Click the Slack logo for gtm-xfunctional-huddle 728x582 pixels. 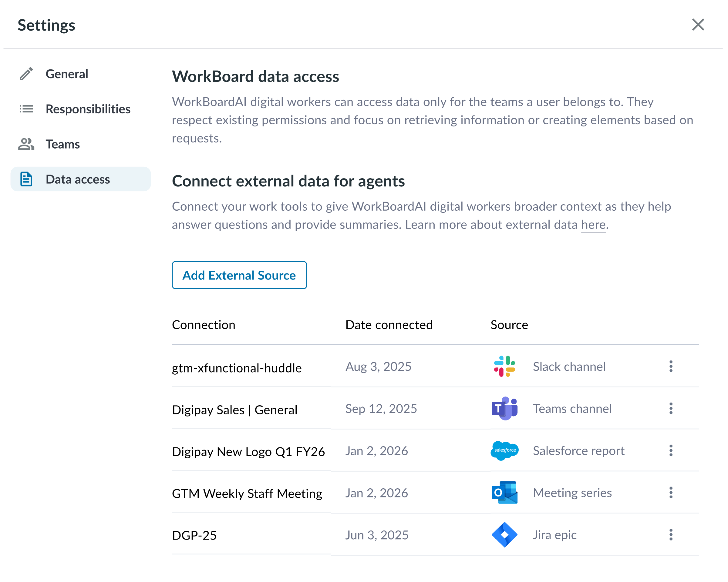click(504, 366)
